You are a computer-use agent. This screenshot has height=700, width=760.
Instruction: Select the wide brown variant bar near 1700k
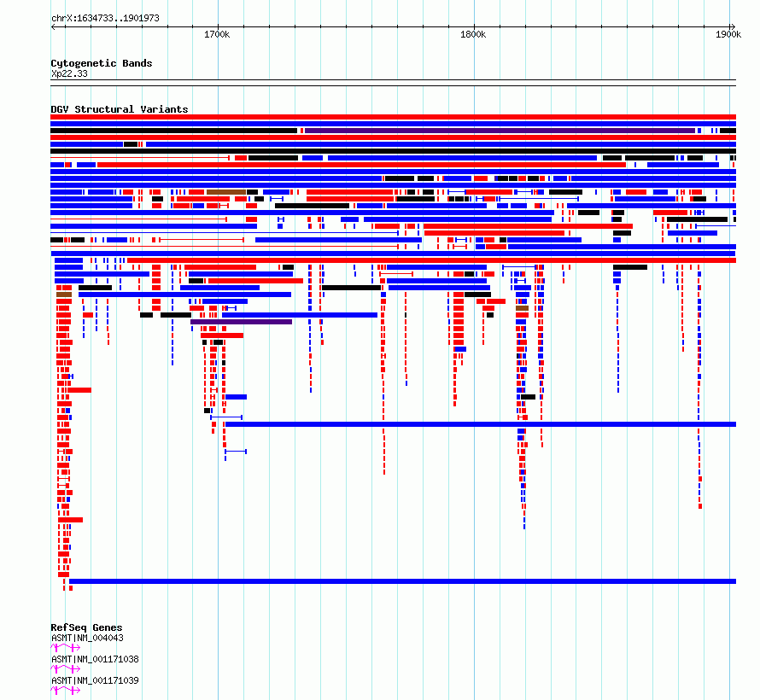pos(226,192)
